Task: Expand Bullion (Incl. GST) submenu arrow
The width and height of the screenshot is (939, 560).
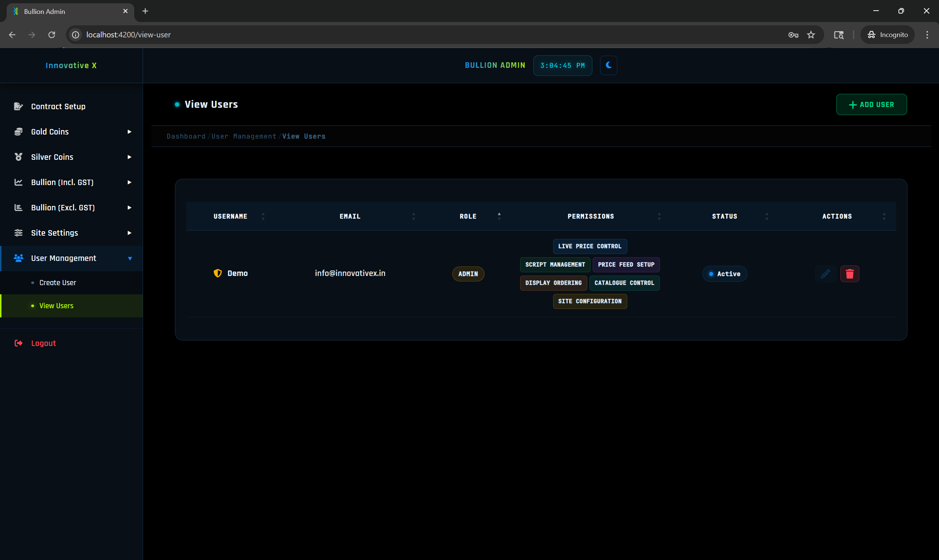Action: [x=129, y=182]
